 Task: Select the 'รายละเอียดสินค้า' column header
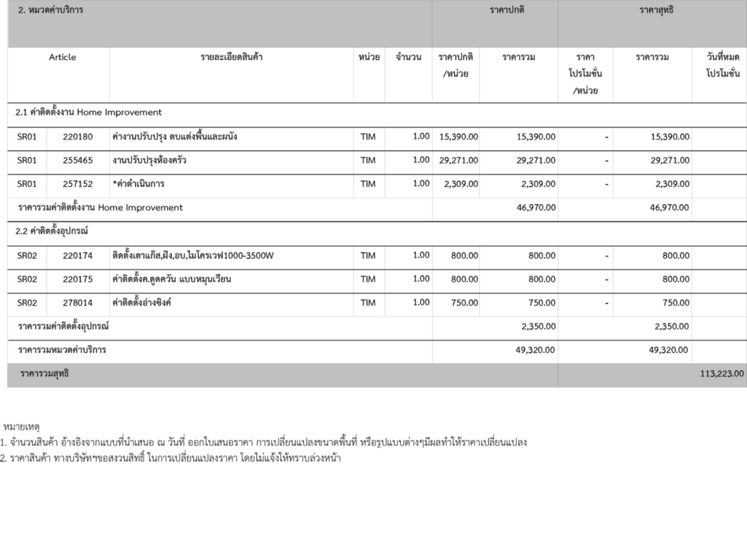click(x=231, y=57)
